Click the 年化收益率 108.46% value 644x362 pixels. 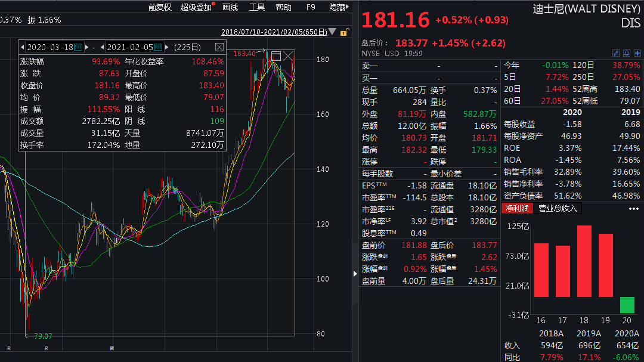tap(208, 61)
